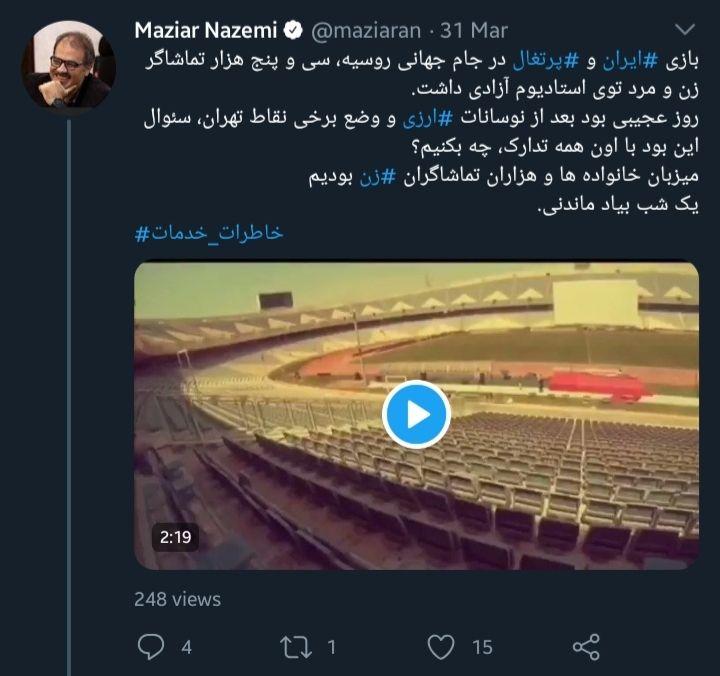Open the share icon options
The height and width of the screenshot is (676, 720).
586,647
